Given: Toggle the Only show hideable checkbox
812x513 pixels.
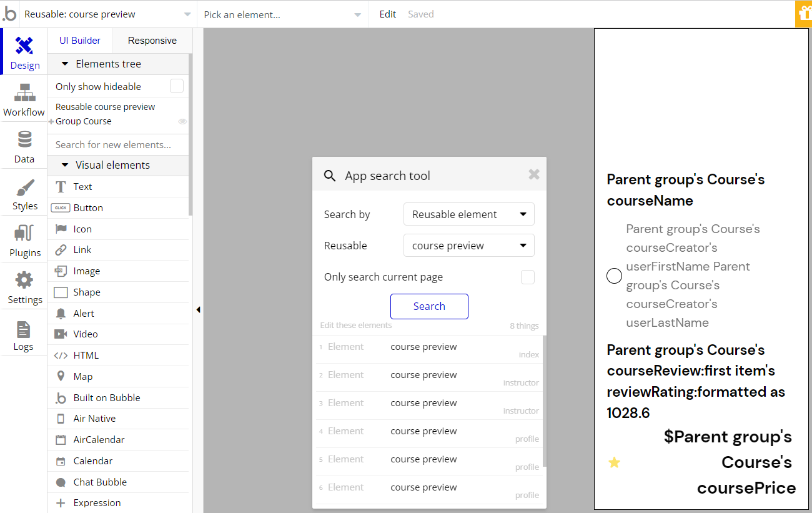Looking at the screenshot, I should (177, 86).
